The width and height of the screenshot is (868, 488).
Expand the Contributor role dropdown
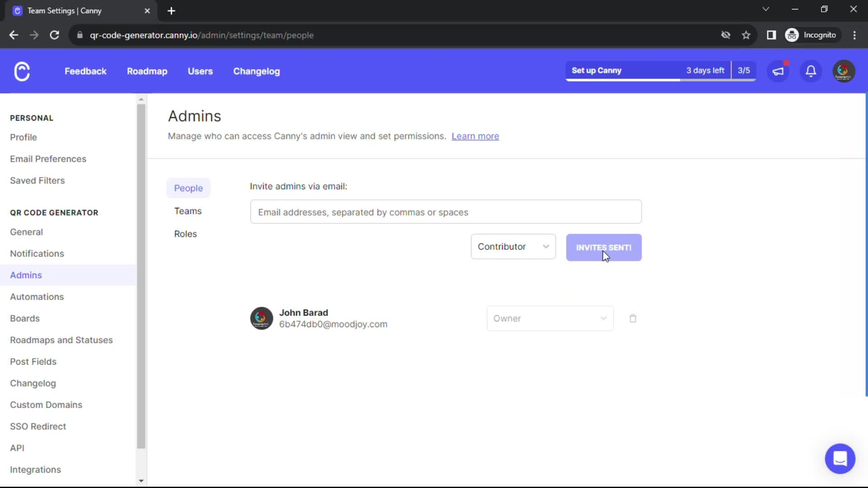click(513, 246)
